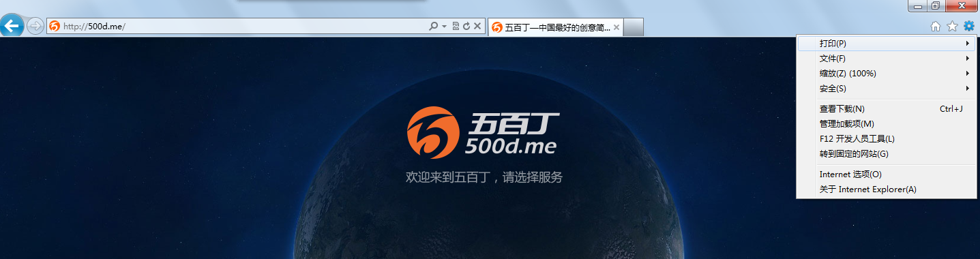
Task: Open Favorites with the star icon
Action: pyautogui.click(x=952, y=27)
